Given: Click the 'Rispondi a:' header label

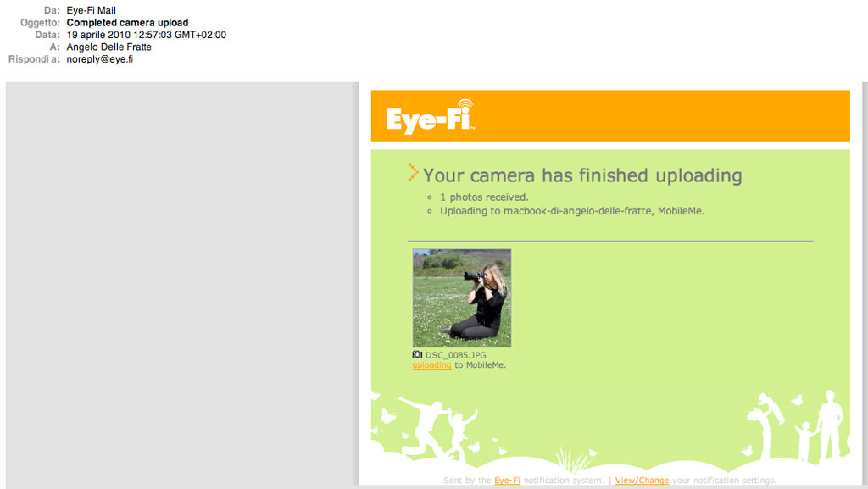Looking at the screenshot, I should tap(34, 59).
